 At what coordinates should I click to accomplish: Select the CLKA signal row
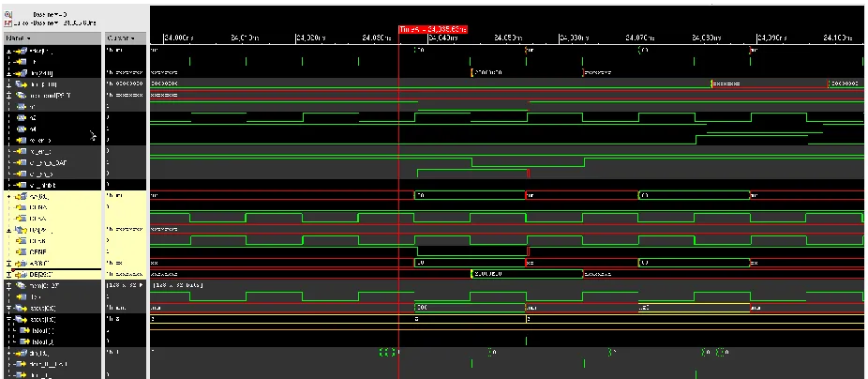(x=52, y=219)
